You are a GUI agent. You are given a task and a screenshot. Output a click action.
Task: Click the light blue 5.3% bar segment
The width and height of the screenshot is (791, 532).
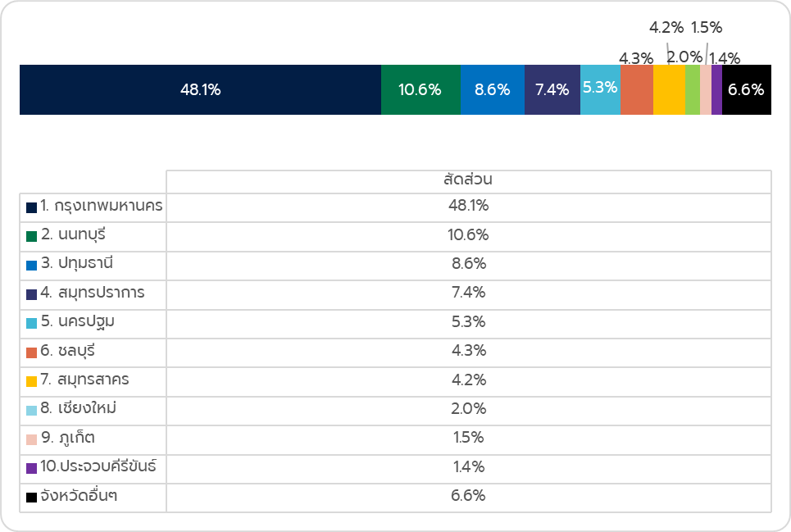pyautogui.click(x=600, y=90)
